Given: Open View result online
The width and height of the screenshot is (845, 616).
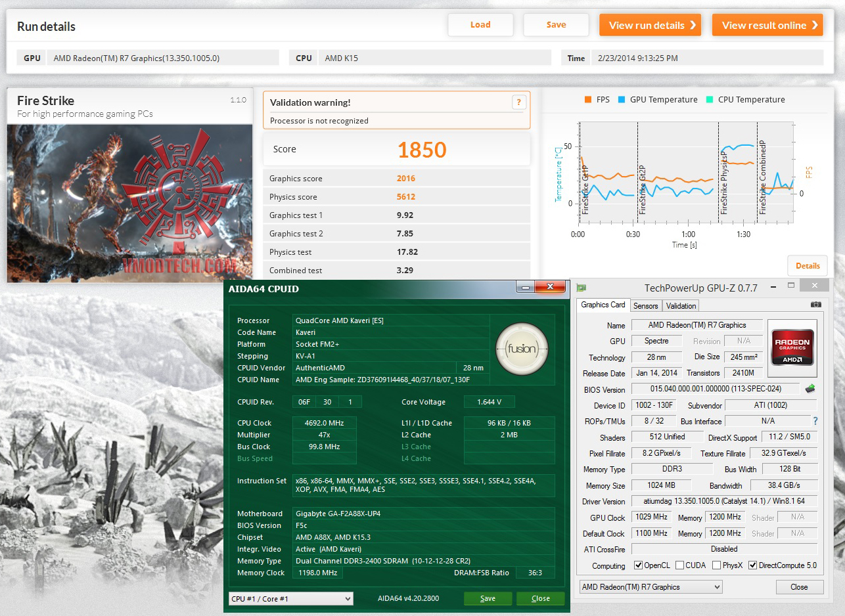Looking at the screenshot, I should (x=767, y=25).
